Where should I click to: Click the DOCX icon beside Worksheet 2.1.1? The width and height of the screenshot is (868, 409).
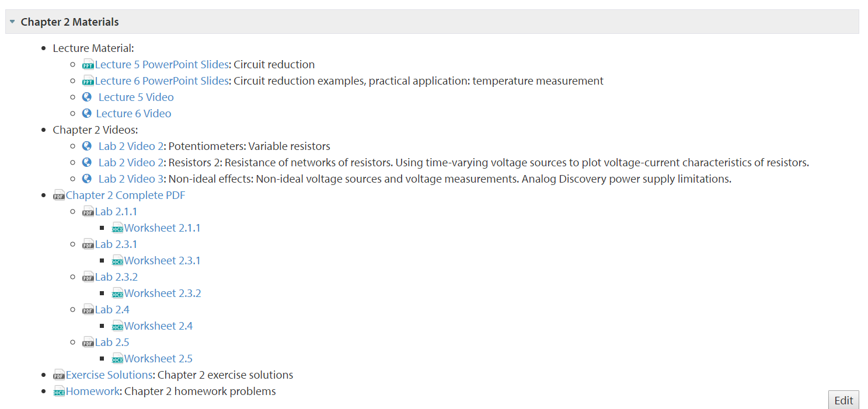(117, 228)
